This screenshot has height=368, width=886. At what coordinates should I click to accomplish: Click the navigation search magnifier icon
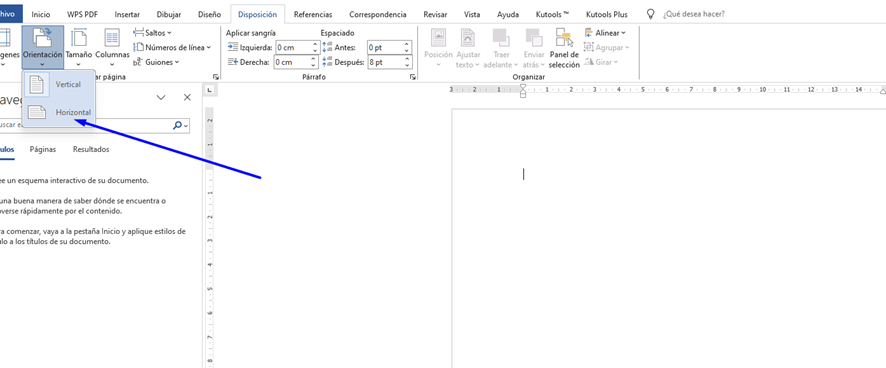click(177, 125)
